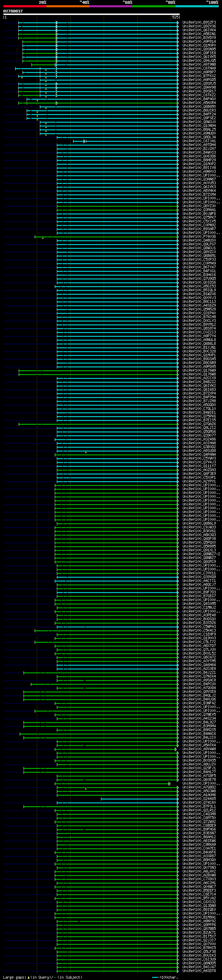222x980 pixels.
Task: Open hit UniRef100_Q9ZV36
Action: click(199, 26)
